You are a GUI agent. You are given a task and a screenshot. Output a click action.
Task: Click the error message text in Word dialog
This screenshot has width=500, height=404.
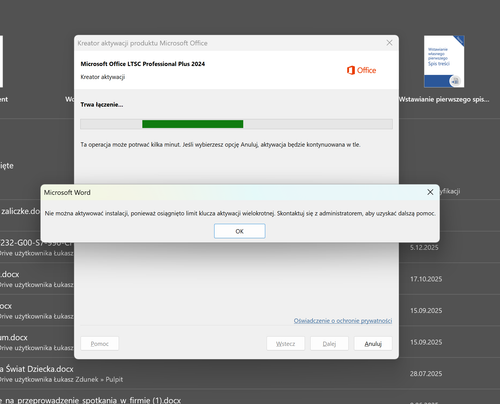(x=240, y=213)
